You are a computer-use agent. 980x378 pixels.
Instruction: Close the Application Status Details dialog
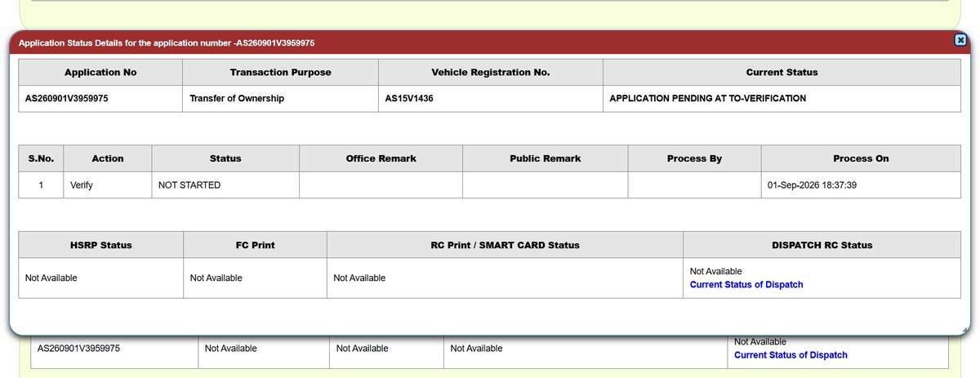[x=960, y=41]
